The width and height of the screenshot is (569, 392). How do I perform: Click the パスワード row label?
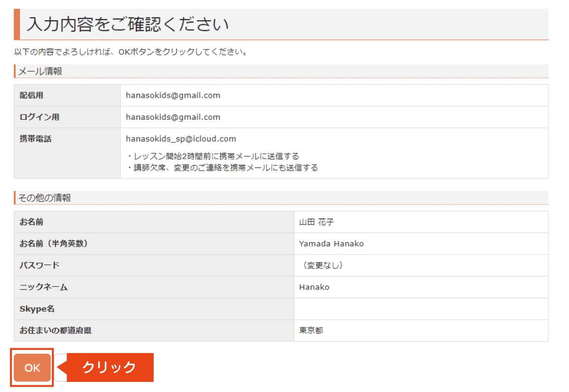[x=39, y=266]
